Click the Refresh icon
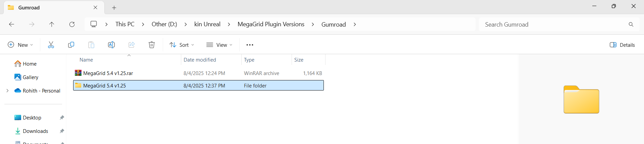This screenshot has width=644, height=144. point(72,24)
